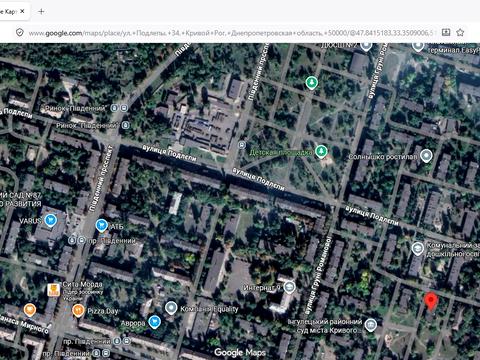Select the green park marker above Детская площадка

tap(312, 83)
